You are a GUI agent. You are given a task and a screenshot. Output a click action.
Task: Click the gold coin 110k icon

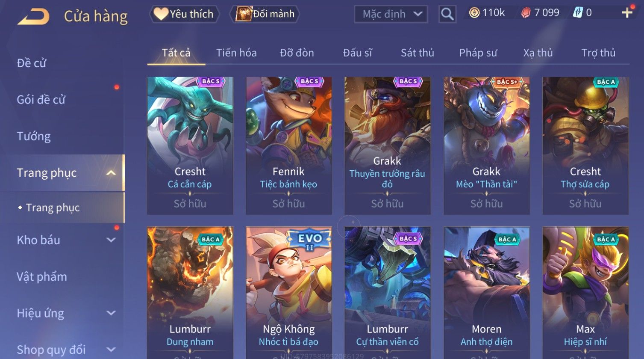pyautogui.click(x=474, y=13)
